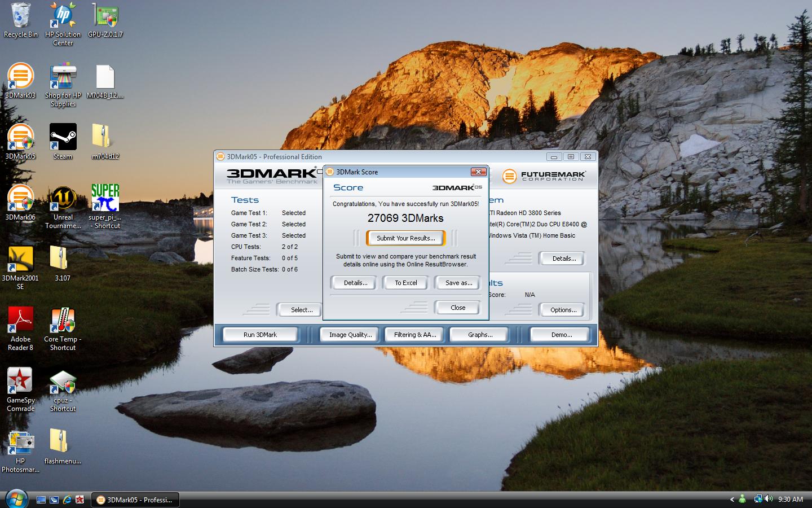The height and width of the screenshot is (508, 812).
Task: Open Image Quality settings
Action: point(350,335)
